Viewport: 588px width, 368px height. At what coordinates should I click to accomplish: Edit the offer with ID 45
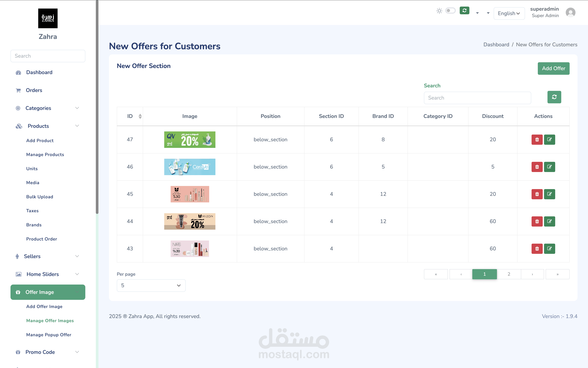549,194
